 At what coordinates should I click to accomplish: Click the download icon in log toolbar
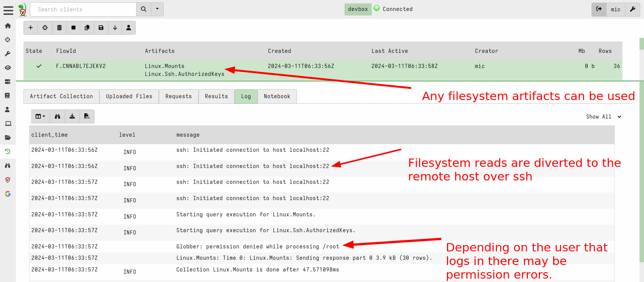click(x=72, y=116)
